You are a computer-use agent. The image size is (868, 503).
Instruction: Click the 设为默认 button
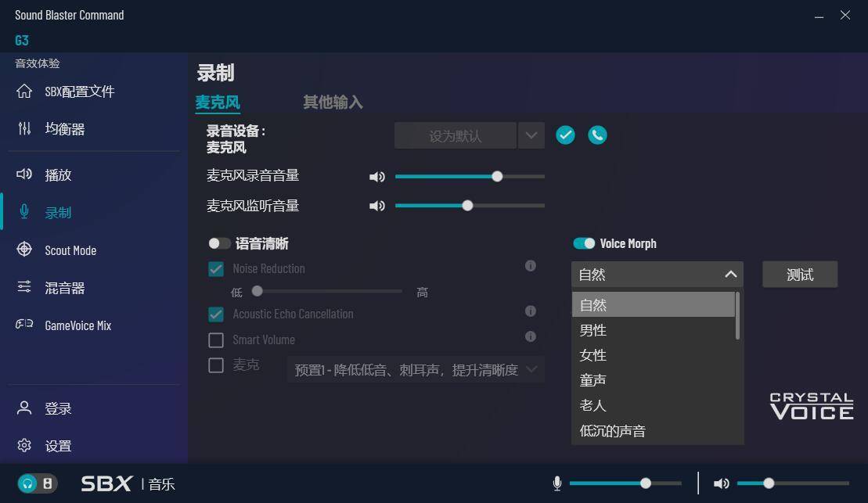point(455,135)
